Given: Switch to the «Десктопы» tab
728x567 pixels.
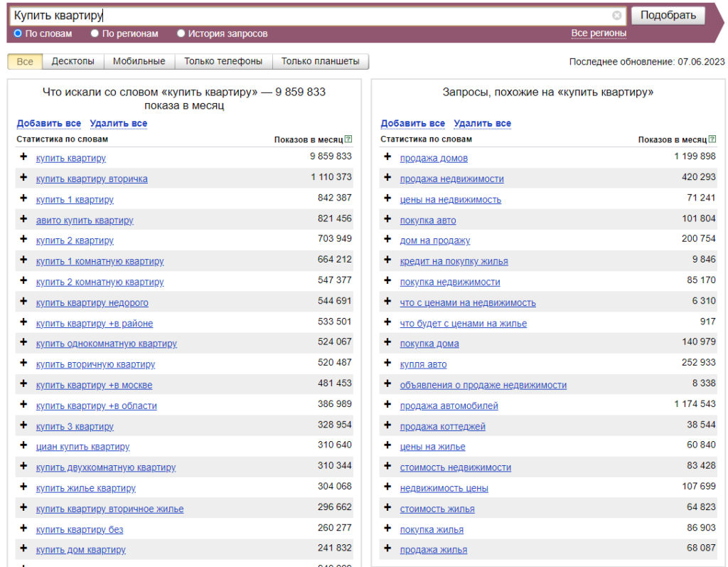Looking at the screenshot, I should (x=73, y=61).
